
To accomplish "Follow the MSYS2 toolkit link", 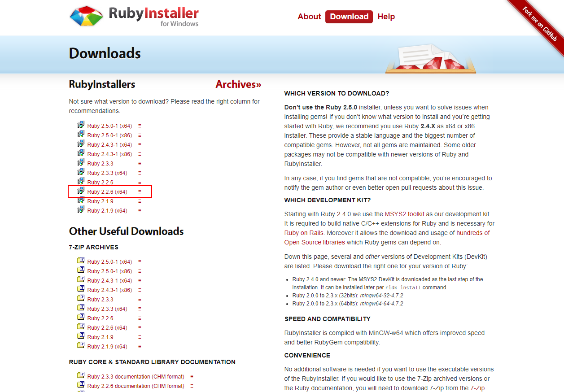I will click(x=404, y=214).
